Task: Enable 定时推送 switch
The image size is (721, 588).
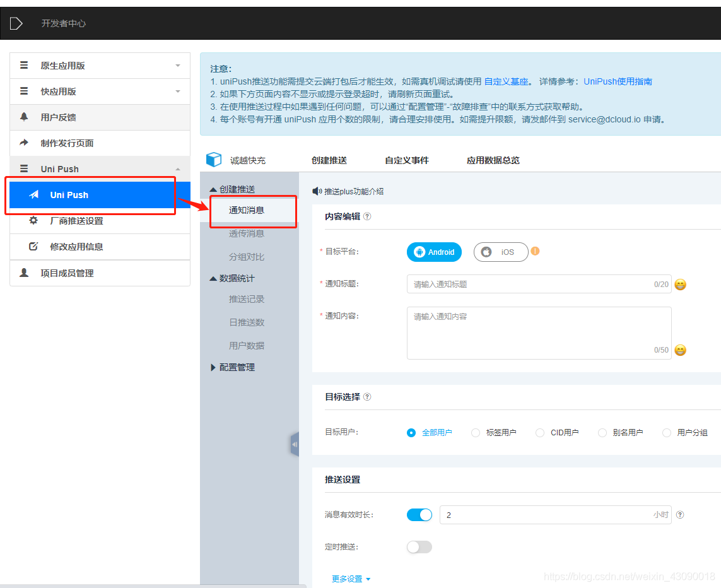Action: (419, 546)
